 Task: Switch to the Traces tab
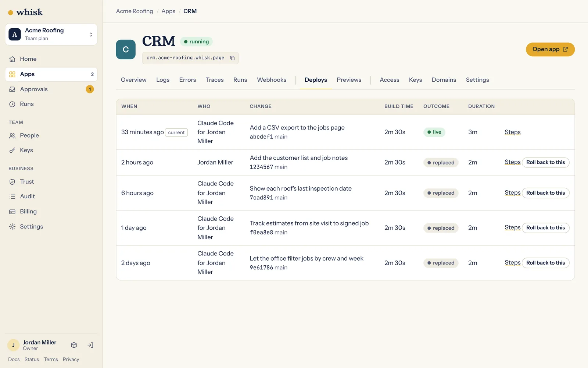(x=215, y=80)
